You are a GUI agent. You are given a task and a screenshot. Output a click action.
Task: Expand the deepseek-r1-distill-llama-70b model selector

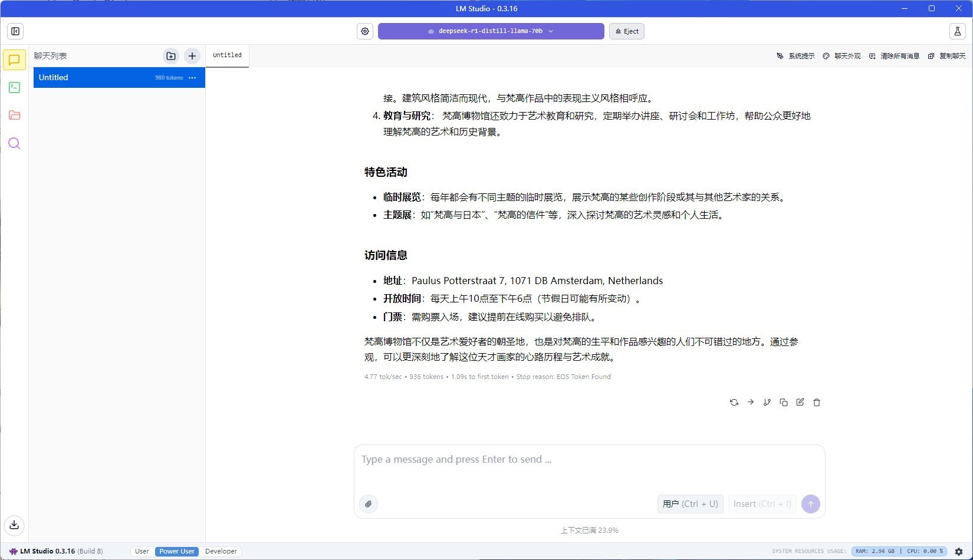click(x=491, y=31)
